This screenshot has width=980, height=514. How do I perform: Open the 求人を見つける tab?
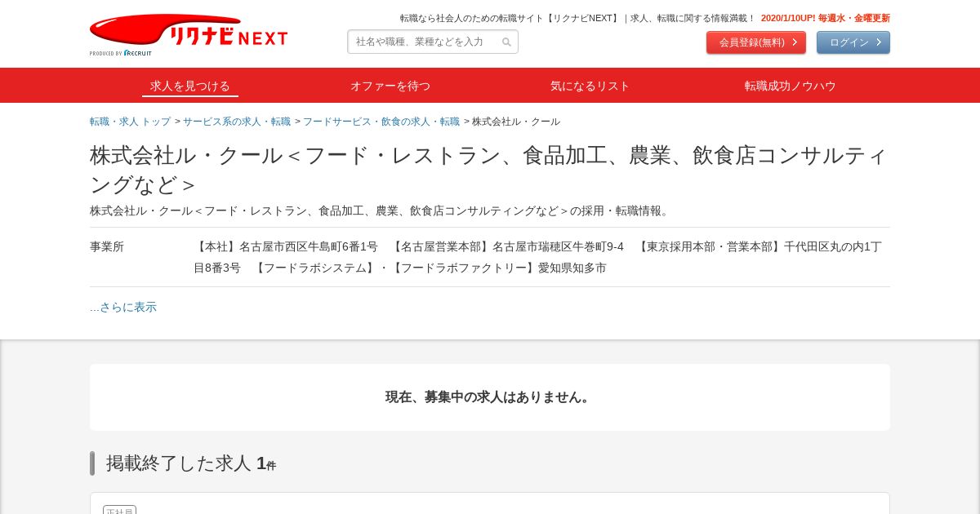coord(190,86)
